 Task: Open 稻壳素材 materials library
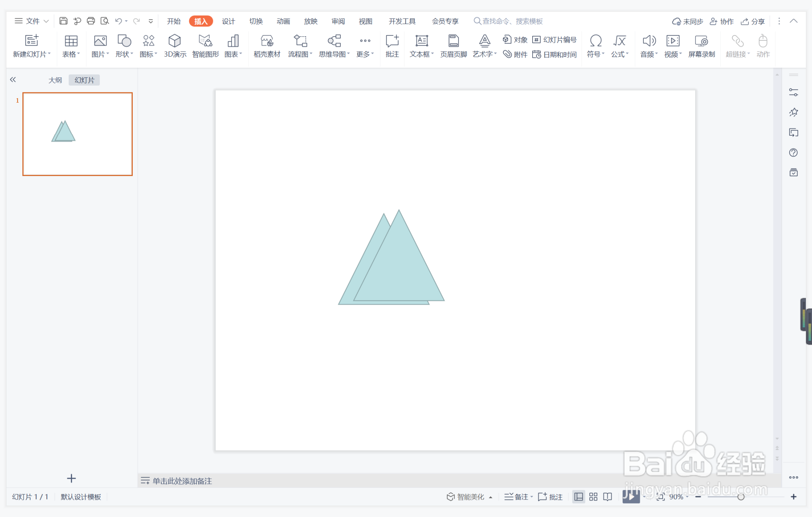click(267, 46)
